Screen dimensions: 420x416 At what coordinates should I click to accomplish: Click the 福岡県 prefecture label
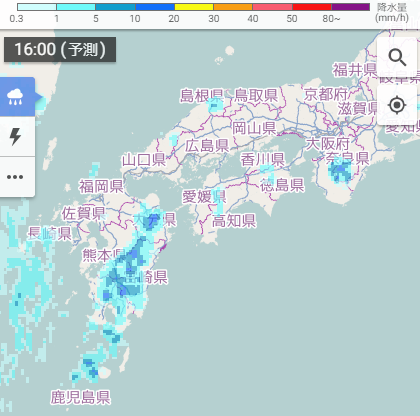tap(101, 186)
